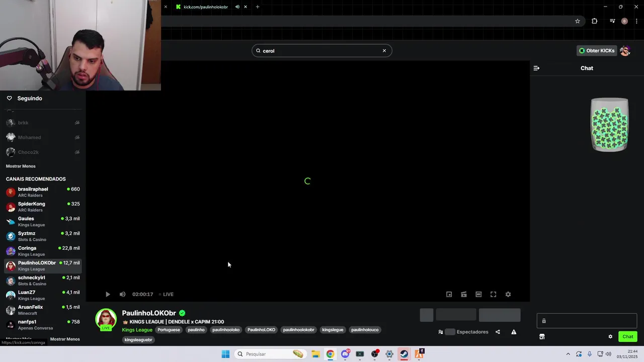Screen dimensions: 644x362
Task: Open recommended channel AruanFelix
Action: (43, 310)
